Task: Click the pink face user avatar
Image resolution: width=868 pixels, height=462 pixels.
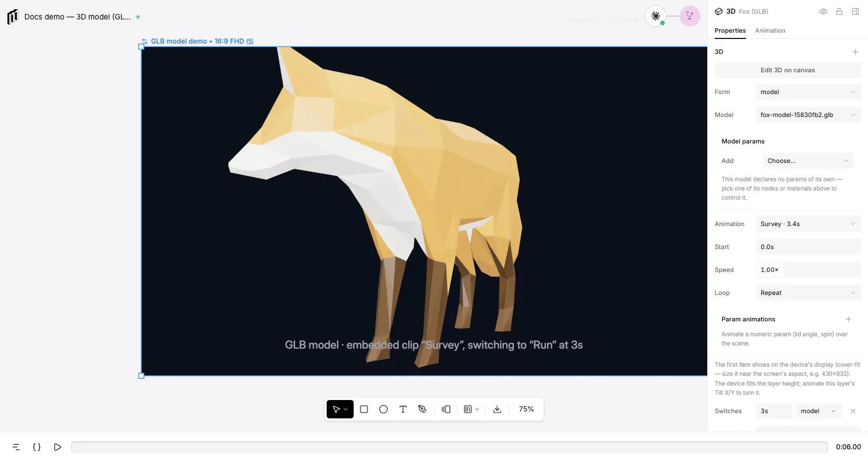Action: point(690,16)
